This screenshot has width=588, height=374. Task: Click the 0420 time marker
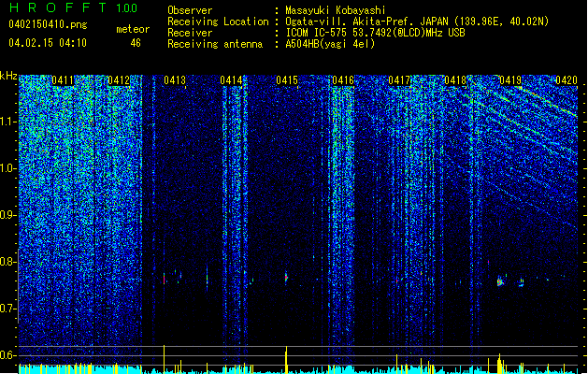coord(566,80)
